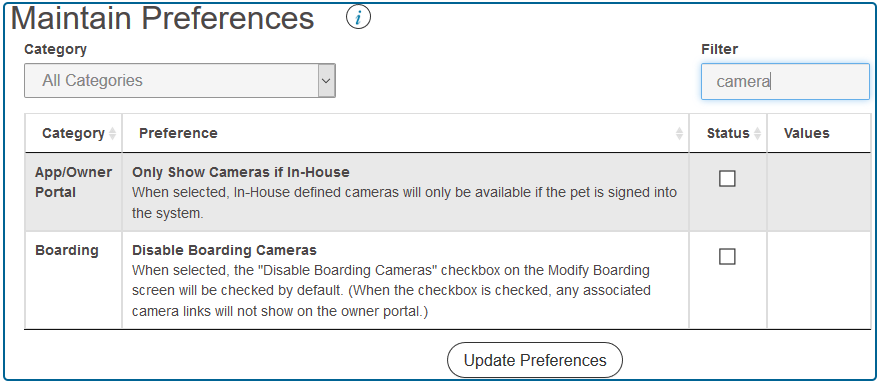Click the App/Owner Portal category cell
The image size is (880, 384).
pyautogui.click(x=74, y=182)
